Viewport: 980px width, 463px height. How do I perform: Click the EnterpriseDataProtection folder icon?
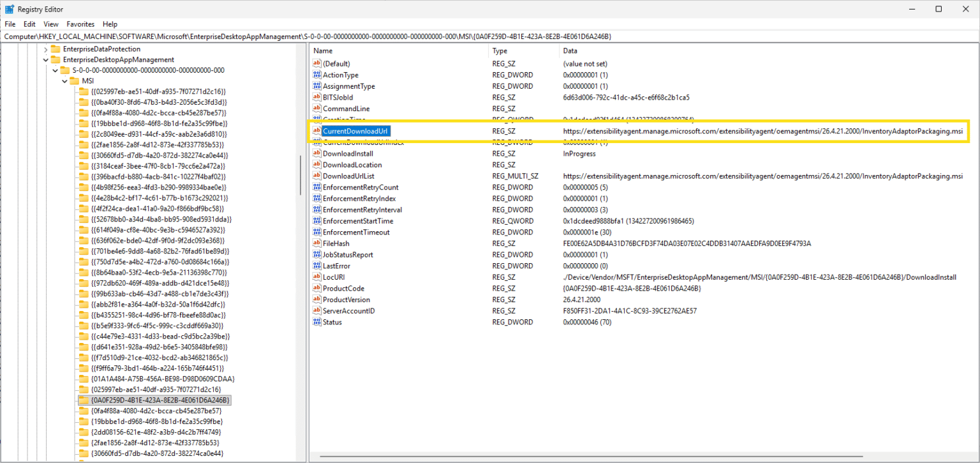(x=56, y=49)
